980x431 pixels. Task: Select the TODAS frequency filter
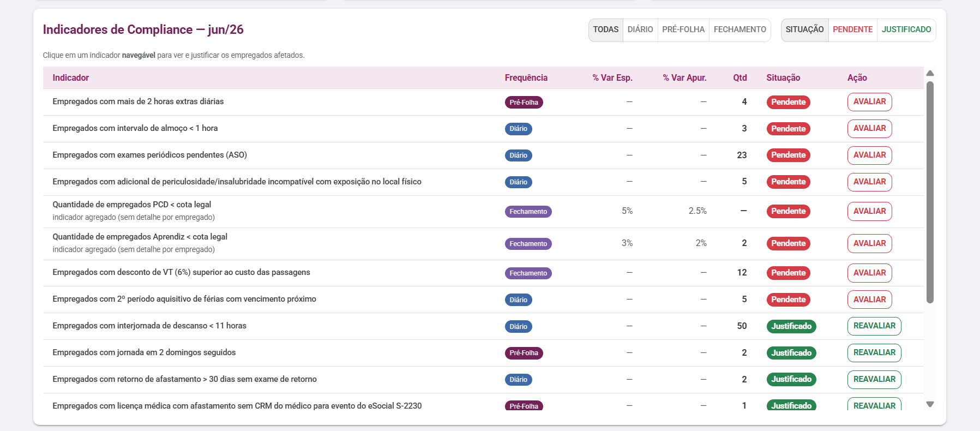pyautogui.click(x=606, y=30)
